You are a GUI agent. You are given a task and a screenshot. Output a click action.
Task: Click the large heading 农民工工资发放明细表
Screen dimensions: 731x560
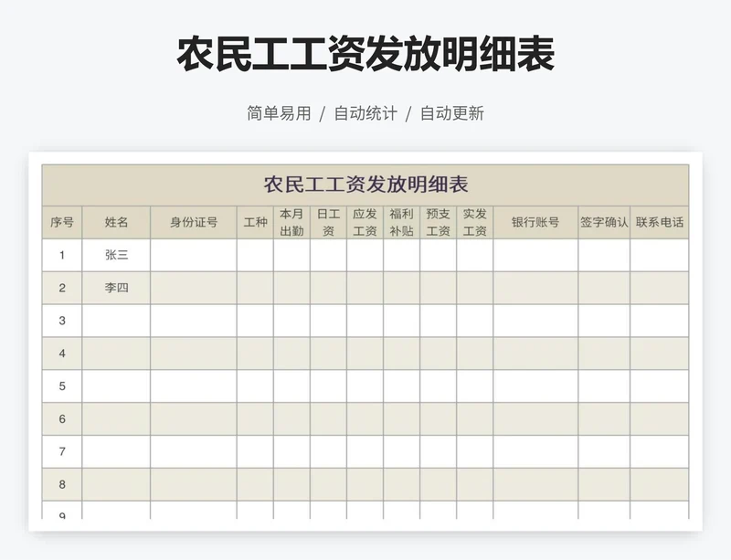pyautogui.click(x=365, y=55)
